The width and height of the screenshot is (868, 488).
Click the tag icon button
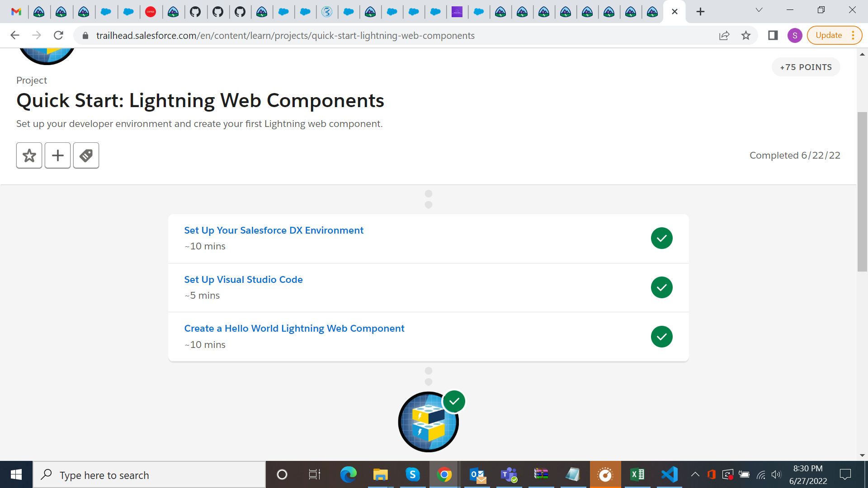coord(86,155)
